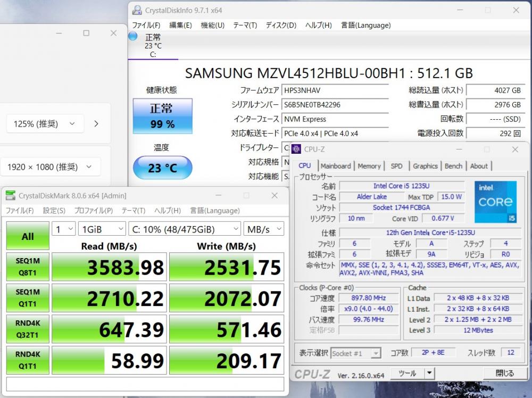Image resolution: width=532 pixels, height=398 pixels.
Task: Click the 23 °C temperature button
Action: pos(162,168)
